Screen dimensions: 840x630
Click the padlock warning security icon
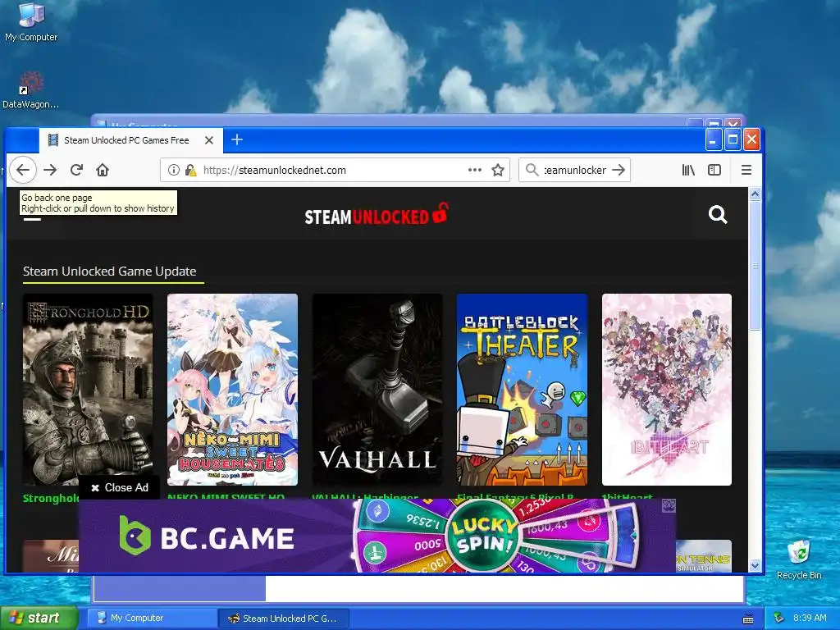click(x=190, y=170)
